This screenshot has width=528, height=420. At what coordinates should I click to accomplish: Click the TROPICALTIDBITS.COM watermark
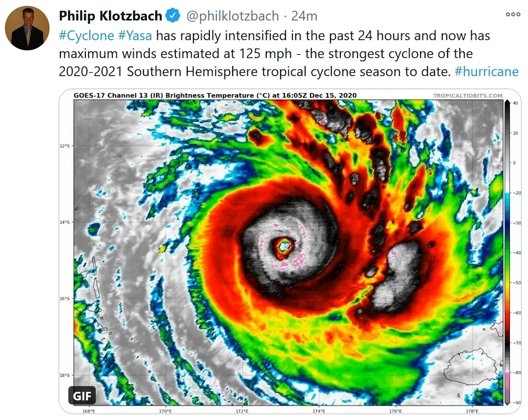[x=468, y=96]
